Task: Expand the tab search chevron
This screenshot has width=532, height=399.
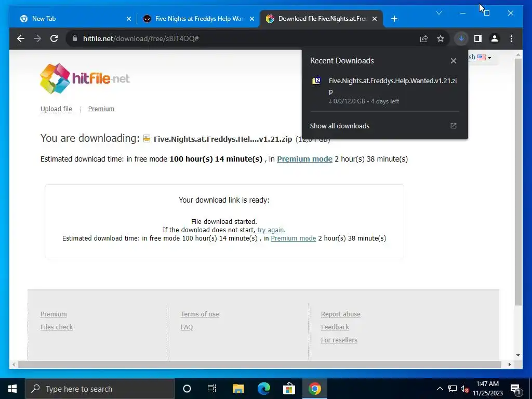Action: click(438, 13)
